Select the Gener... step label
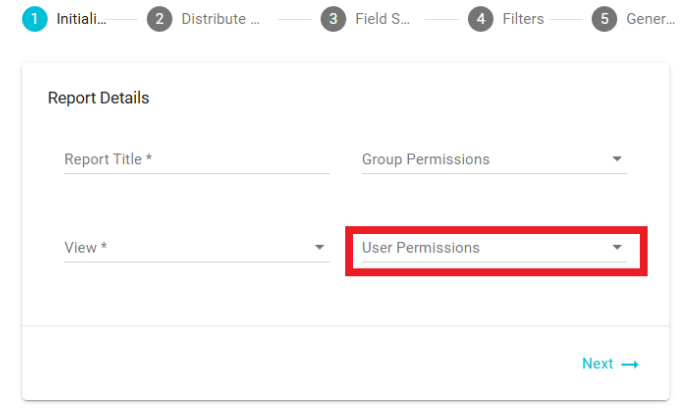 click(x=650, y=19)
